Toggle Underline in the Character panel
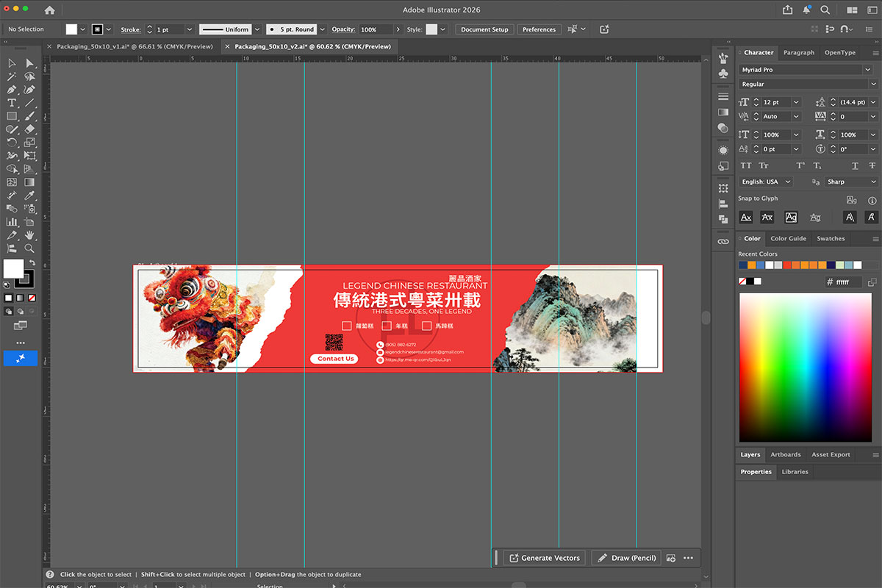The height and width of the screenshot is (588, 882). click(855, 165)
